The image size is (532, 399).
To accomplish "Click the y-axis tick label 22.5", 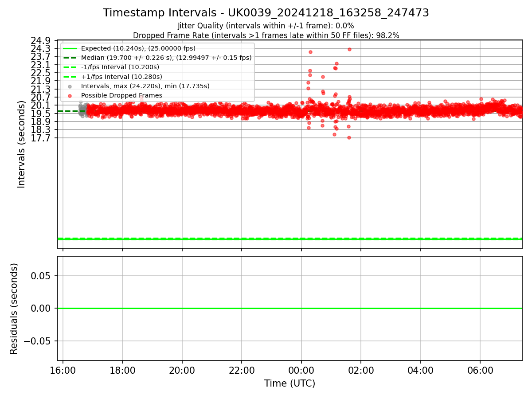I will tap(41, 73).
